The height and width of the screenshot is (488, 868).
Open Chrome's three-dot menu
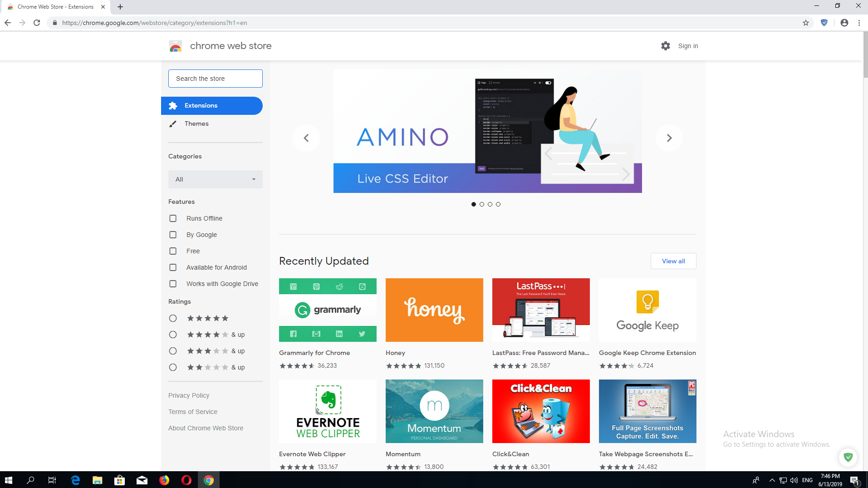click(x=859, y=23)
